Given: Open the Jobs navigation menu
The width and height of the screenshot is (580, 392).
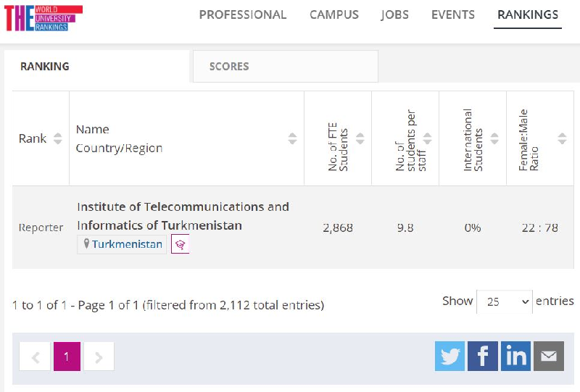Looking at the screenshot, I should click(394, 15).
